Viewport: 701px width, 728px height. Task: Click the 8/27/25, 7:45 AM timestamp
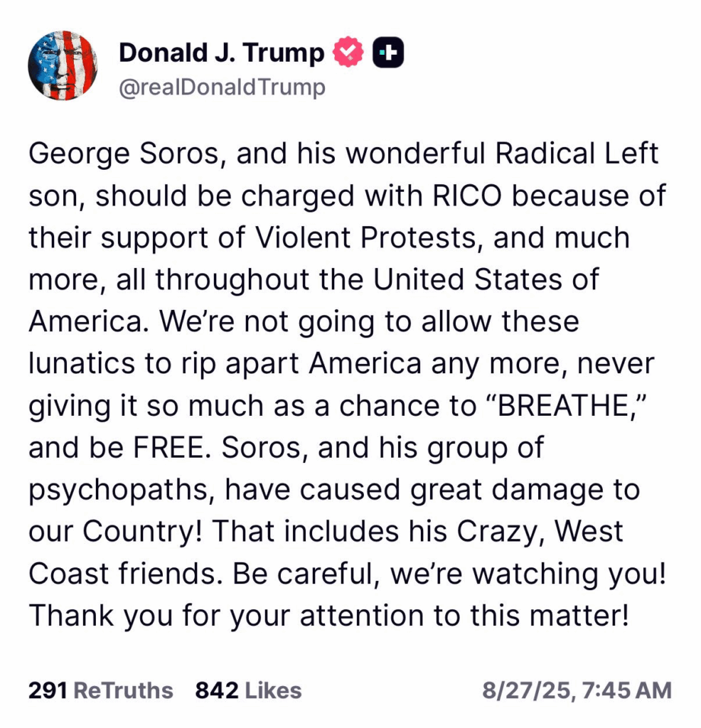(x=576, y=689)
